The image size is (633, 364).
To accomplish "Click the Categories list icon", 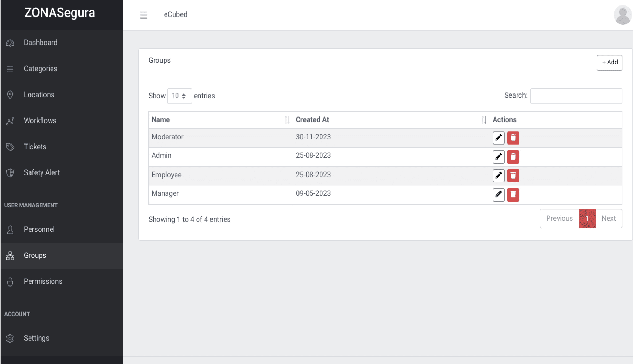I will coord(10,69).
